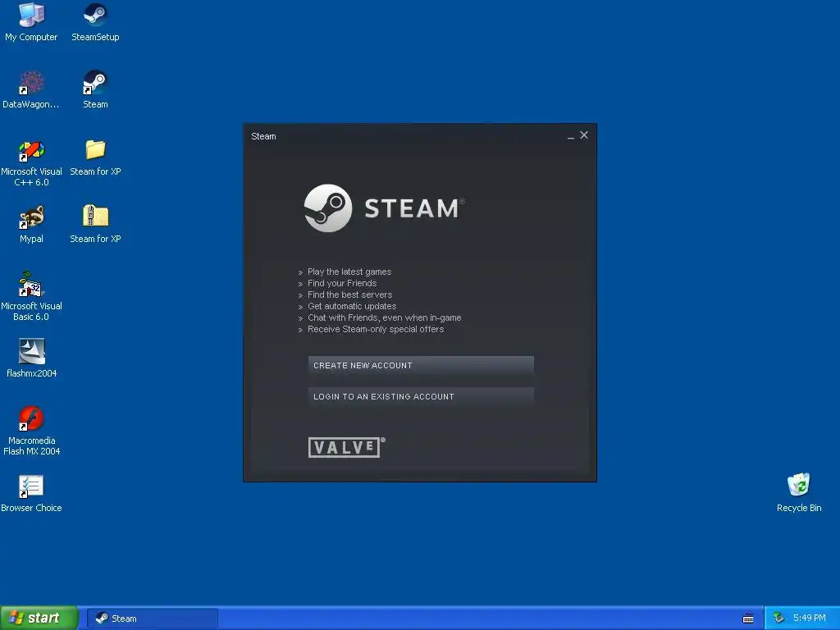This screenshot has height=630, width=840.
Task: Click 'Chat with Friends, even when in-game'
Action: (x=384, y=317)
